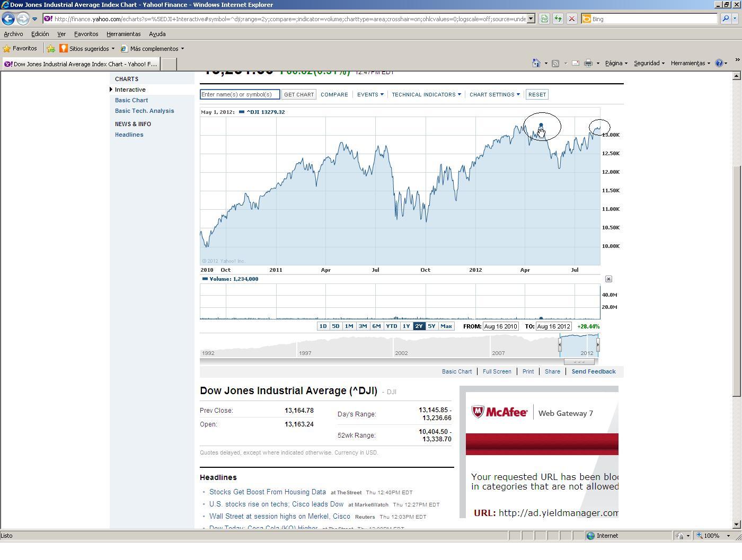This screenshot has width=742, height=560.
Task: Select the 1Y time range
Action: tap(406, 326)
